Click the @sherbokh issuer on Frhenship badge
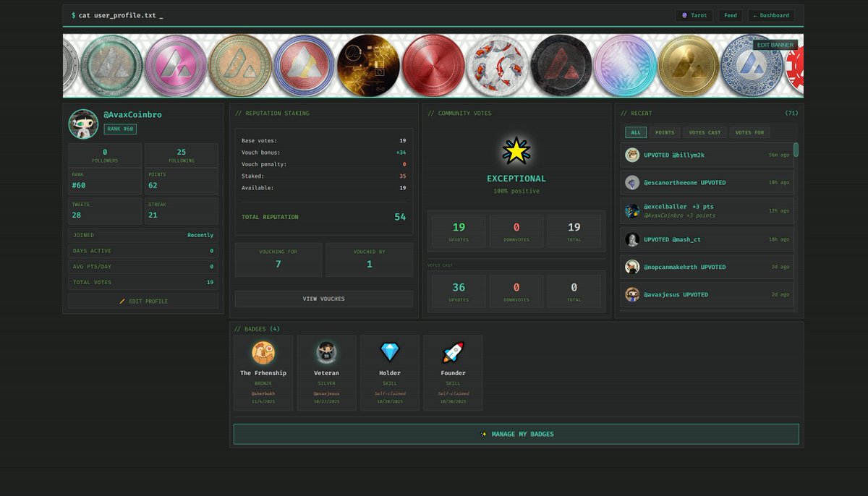This screenshot has width=868, height=496. 263,393
